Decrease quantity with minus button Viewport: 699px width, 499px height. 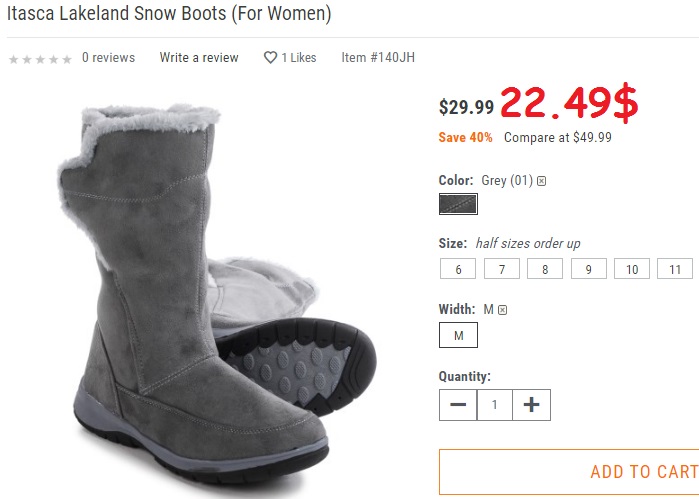click(458, 405)
